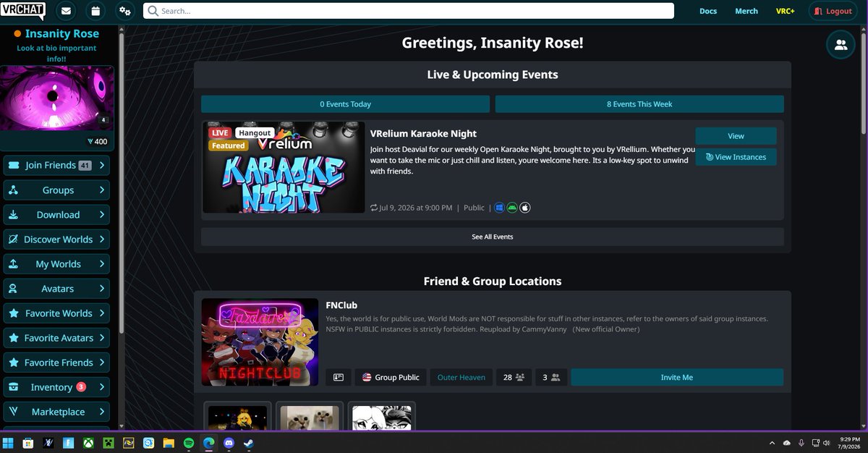Click the Inventory box icon
The image size is (868, 453).
pyautogui.click(x=14, y=387)
